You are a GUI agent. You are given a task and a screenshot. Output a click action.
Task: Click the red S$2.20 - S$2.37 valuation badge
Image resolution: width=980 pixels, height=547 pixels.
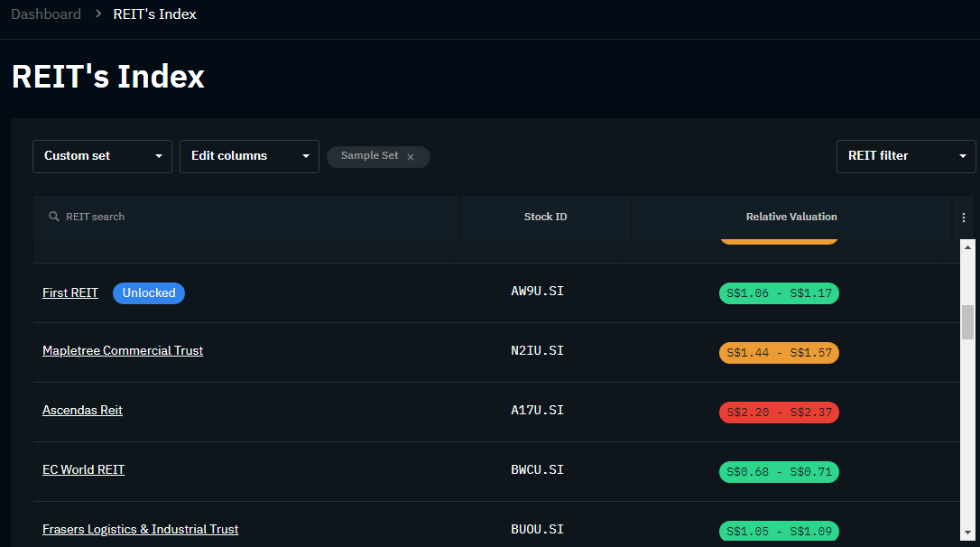tap(779, 413)
